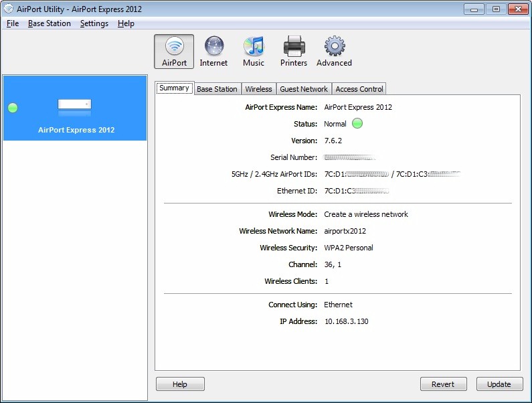The width and height of the screenshot is (532, 403).
Task: Click the green status light in the sidebar
Action: (13, 108)
